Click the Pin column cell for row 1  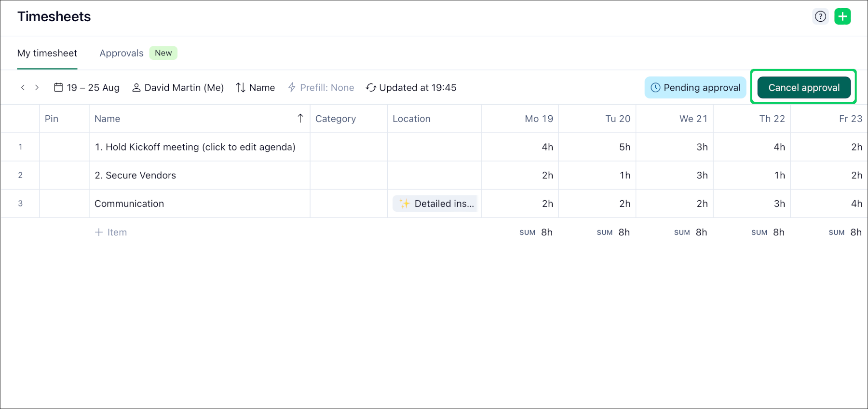tap(64, 147)
